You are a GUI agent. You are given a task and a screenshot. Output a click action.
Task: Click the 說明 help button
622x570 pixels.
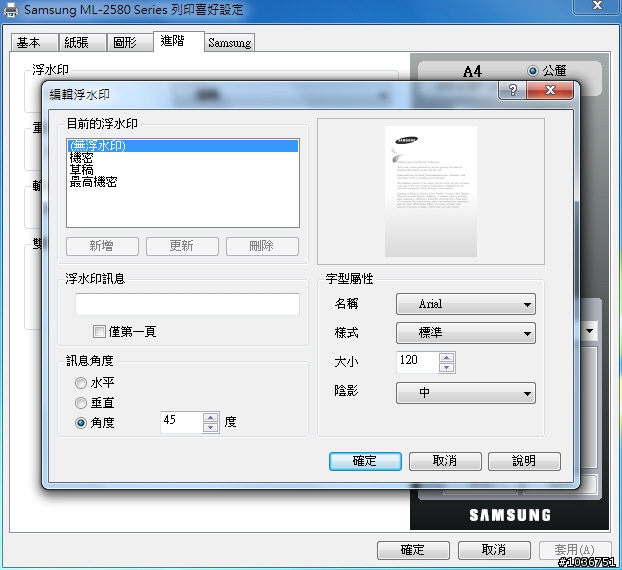pyautogui.click(x=524, y=461)
